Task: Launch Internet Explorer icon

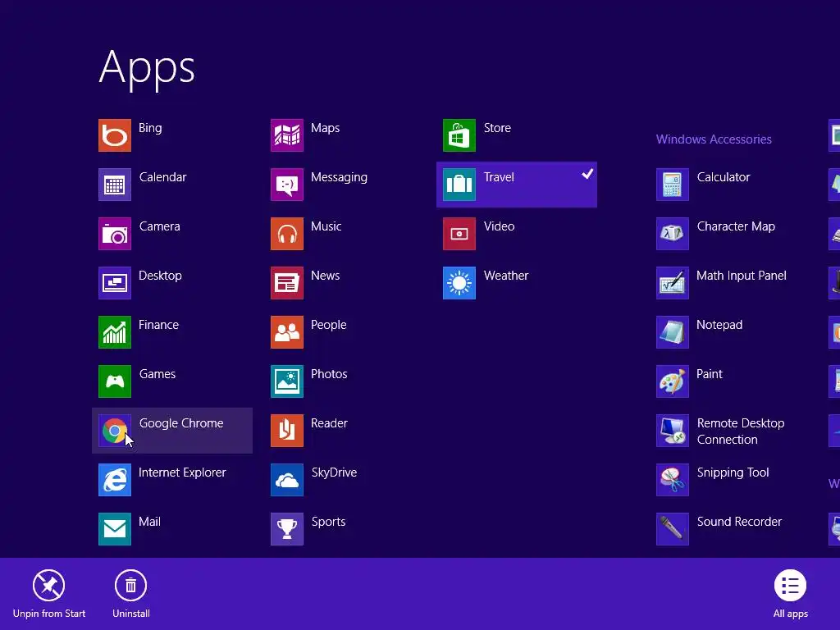Action: (x=115, y=480)
